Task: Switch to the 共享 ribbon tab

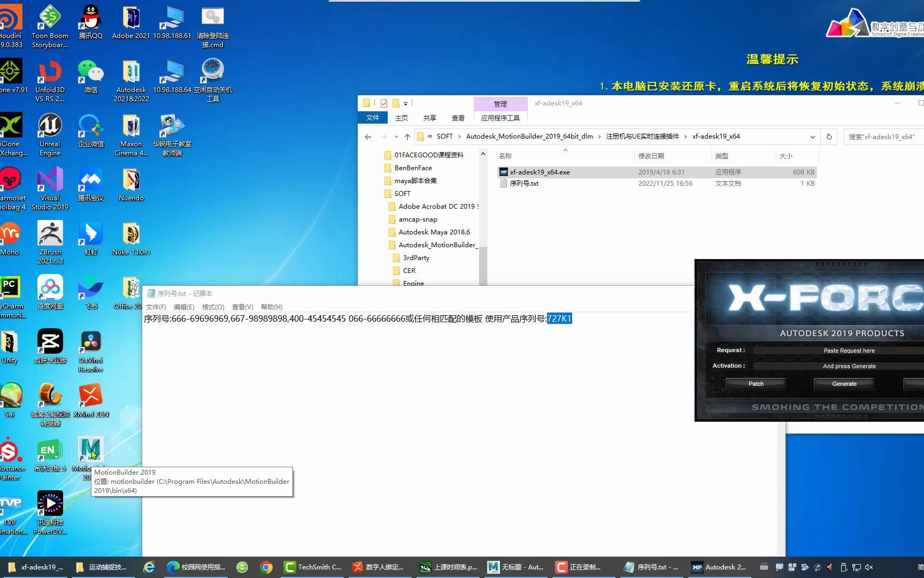Action: point(429,118)
